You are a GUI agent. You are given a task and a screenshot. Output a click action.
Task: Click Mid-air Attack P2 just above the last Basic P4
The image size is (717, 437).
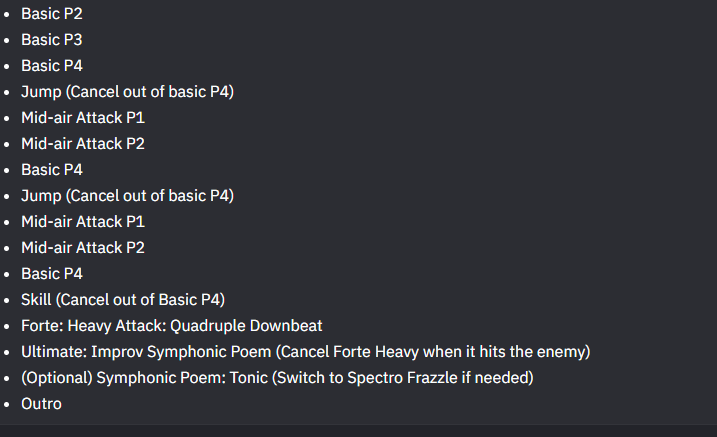83,248
